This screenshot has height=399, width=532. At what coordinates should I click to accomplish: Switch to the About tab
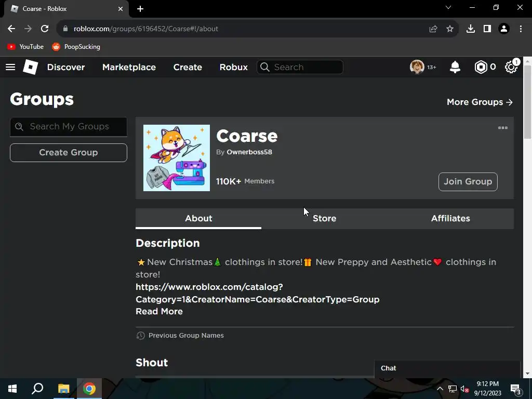[x=198, y=219]
